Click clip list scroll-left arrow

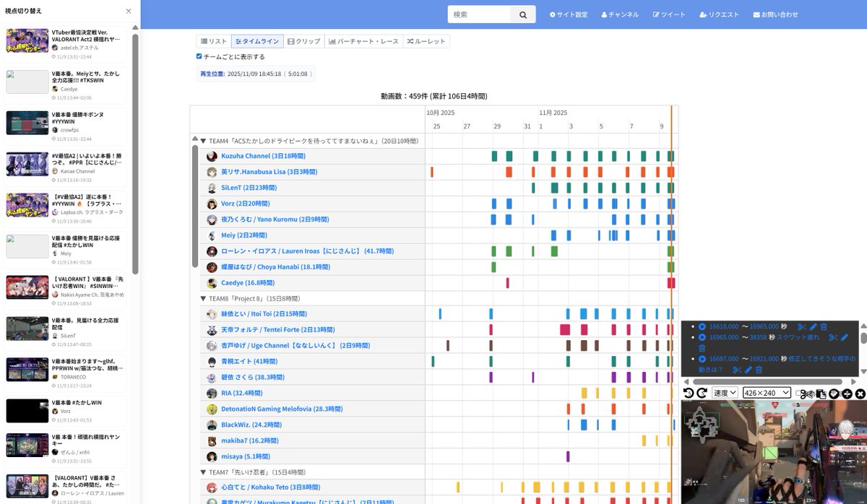pos(686,381)
